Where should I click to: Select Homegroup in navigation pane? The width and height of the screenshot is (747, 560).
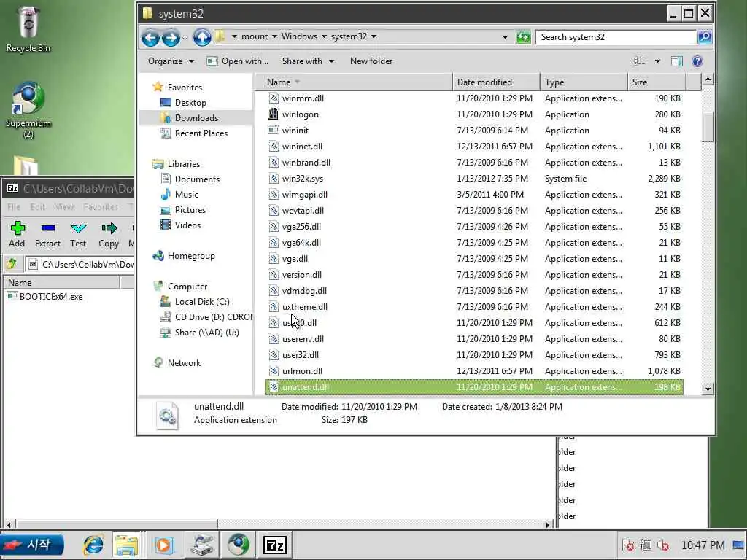191,256
